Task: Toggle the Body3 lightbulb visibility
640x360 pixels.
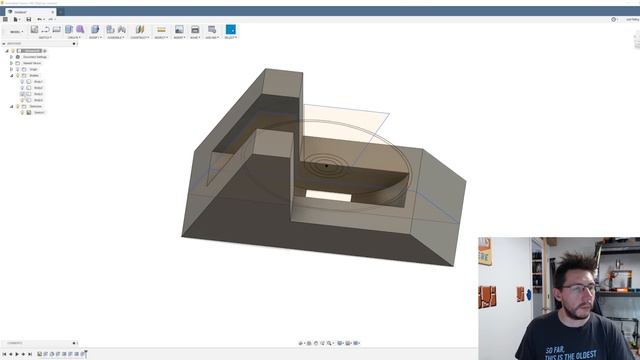Action: pos(22,94)
